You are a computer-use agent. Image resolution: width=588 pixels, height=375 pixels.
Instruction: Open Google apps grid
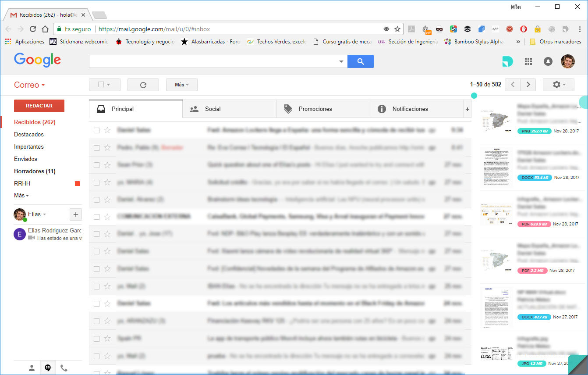pyautogui.click(x=528, y=61)
